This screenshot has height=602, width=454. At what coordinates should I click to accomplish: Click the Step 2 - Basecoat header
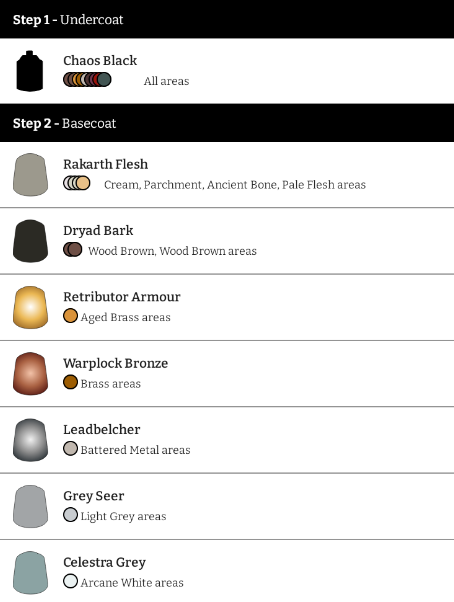pyautogui.click(x=227, y=123)
